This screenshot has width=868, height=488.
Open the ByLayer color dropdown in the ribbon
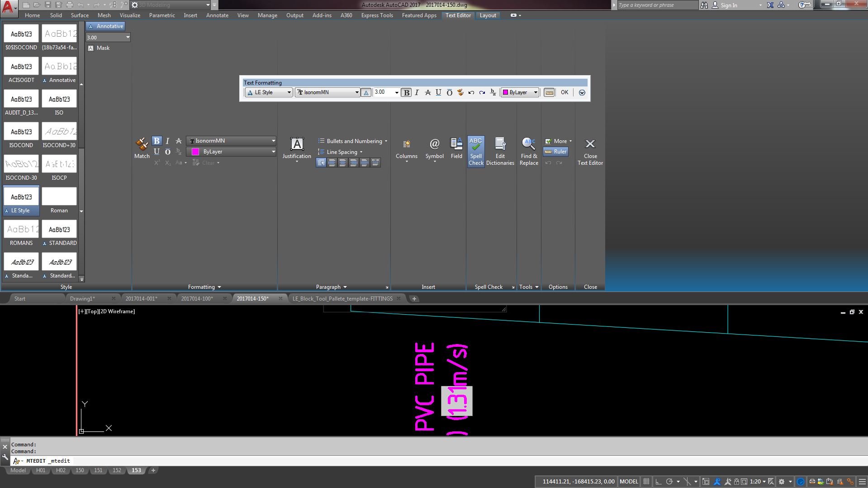pos(232,152)
